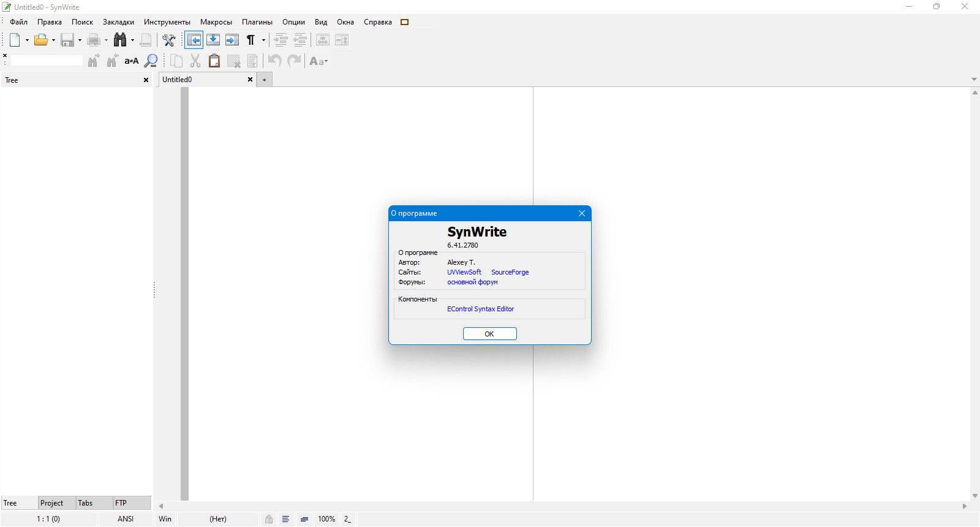
Task: Click the quick search input field
Action: point(47,61)
